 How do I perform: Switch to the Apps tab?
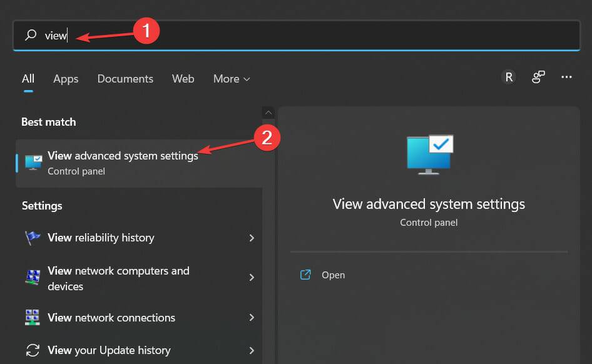(x=65, y=79)
